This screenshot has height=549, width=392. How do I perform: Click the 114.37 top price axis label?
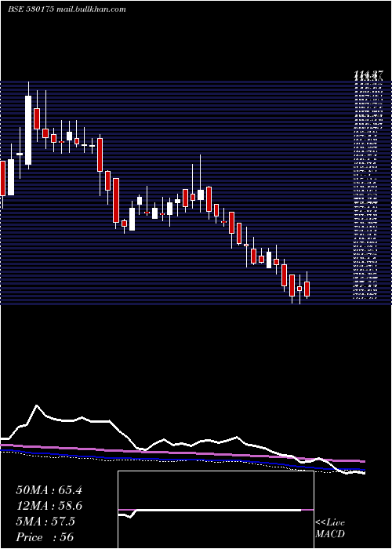point(368,75)
